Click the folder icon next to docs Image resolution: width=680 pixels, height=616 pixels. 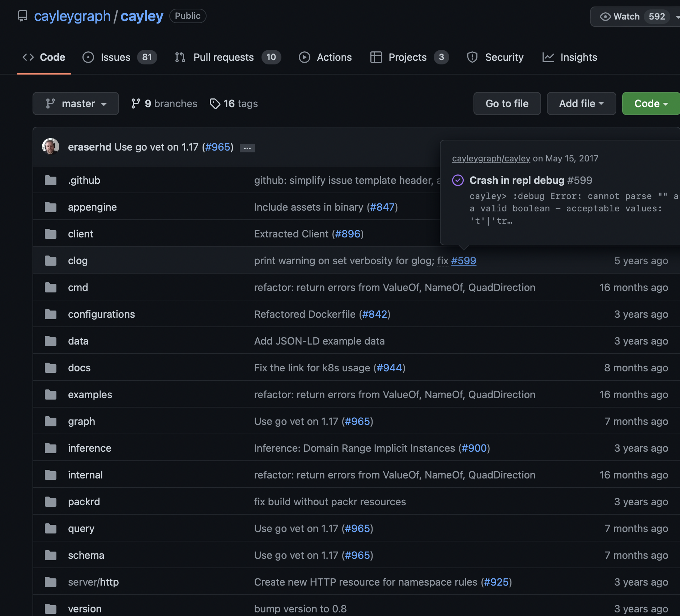[x=51, y=368]
